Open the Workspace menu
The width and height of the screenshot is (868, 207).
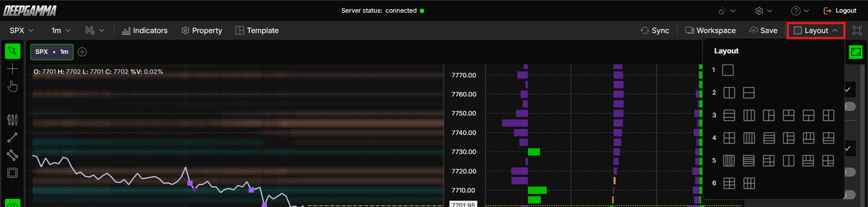710,30
